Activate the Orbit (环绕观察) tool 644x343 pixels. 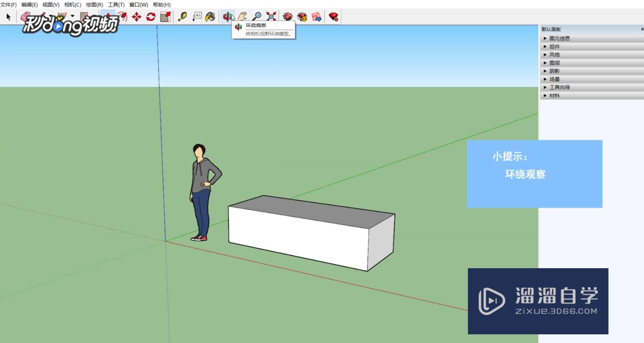(x=228, y=17)
